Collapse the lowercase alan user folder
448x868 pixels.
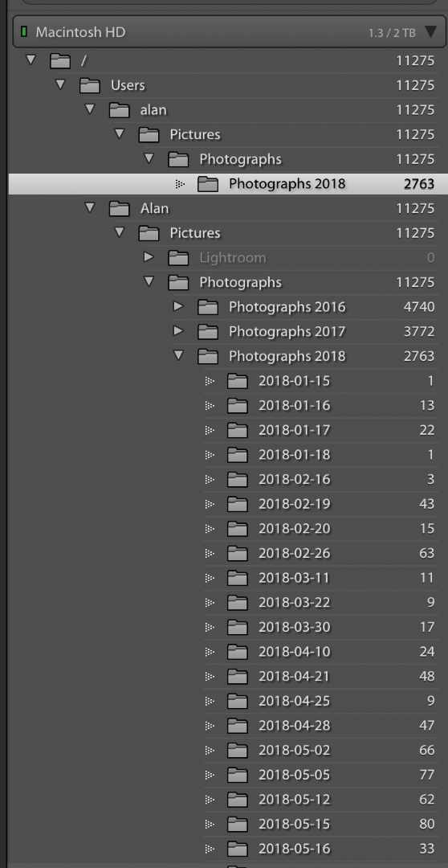[90, 109]
